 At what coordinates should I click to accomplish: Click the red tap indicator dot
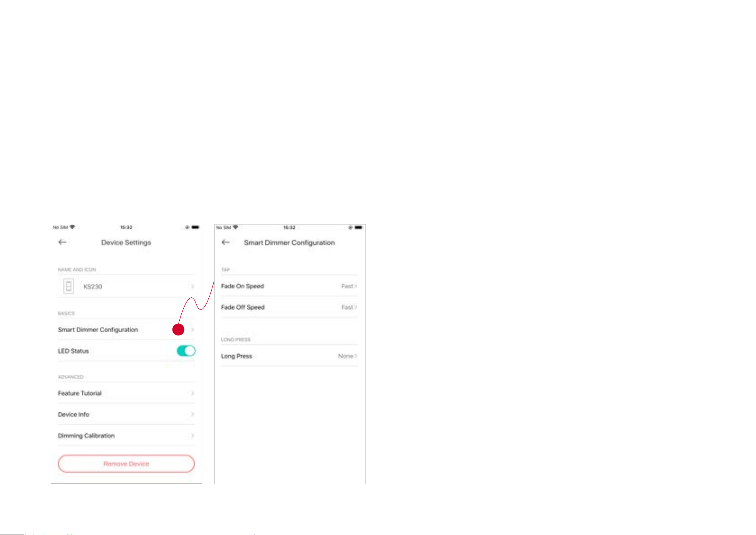tap(178, 329)
